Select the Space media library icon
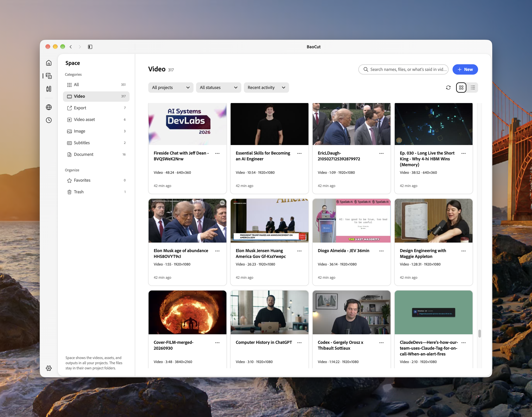 click(49, 76)
